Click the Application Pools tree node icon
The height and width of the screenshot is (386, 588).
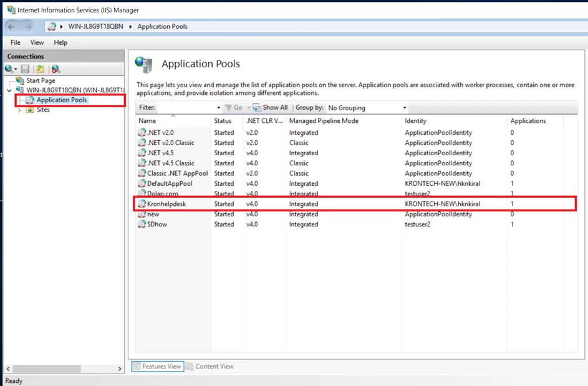[30, 100]
